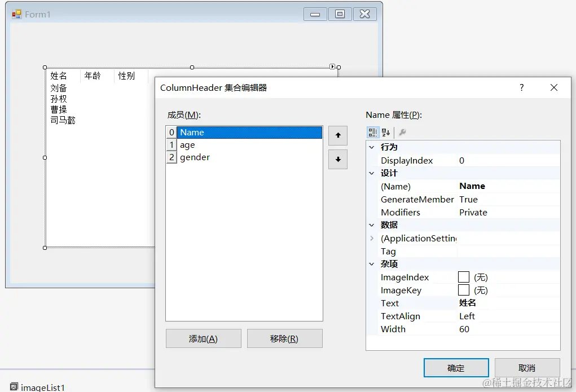The height and width of the screenshot is (392, 576).
Task: Click the DisplayIndex property label
Action: [x=407, y=161]
